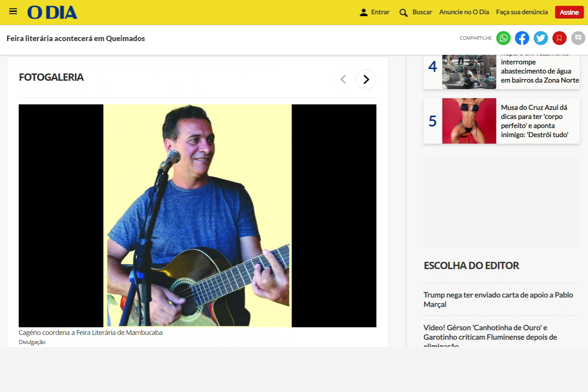Share article via WhatsApp
This screenshot has height=392, width=588.
tap(503, 38)
